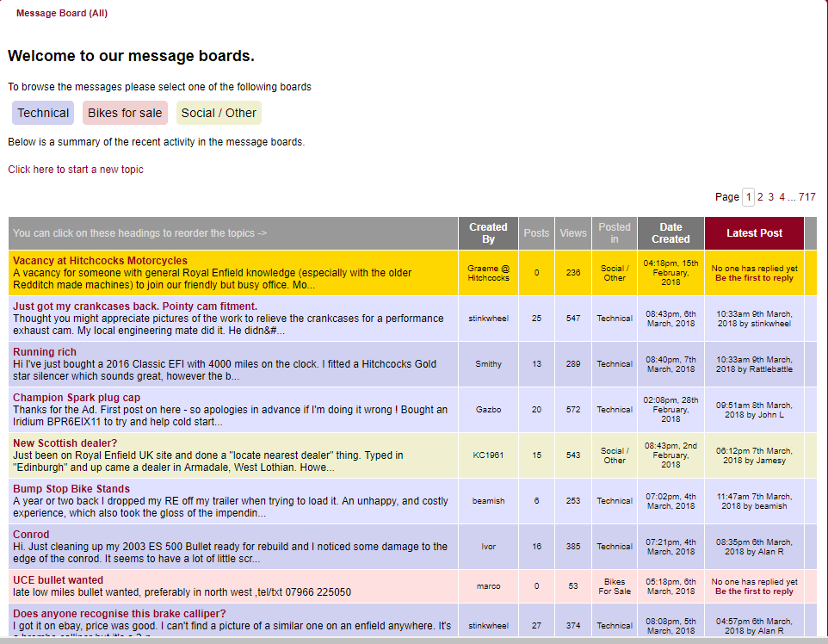Image resolution: width=828 pixels, height=644 pixels.
Task: Go to page 3 of topics
Action: coord(771,197)
